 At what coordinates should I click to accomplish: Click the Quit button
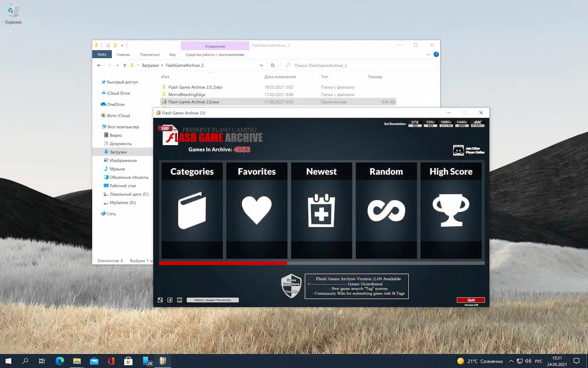(471, 300)
